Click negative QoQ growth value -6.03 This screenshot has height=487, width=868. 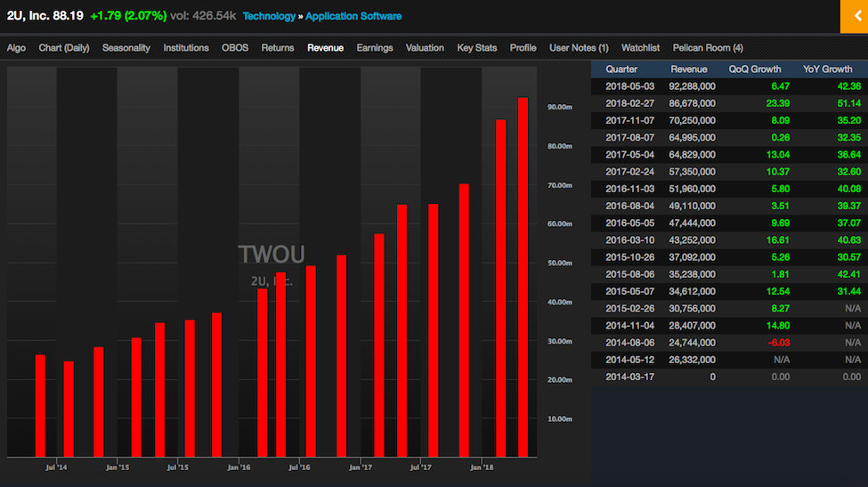pos(779,343)
